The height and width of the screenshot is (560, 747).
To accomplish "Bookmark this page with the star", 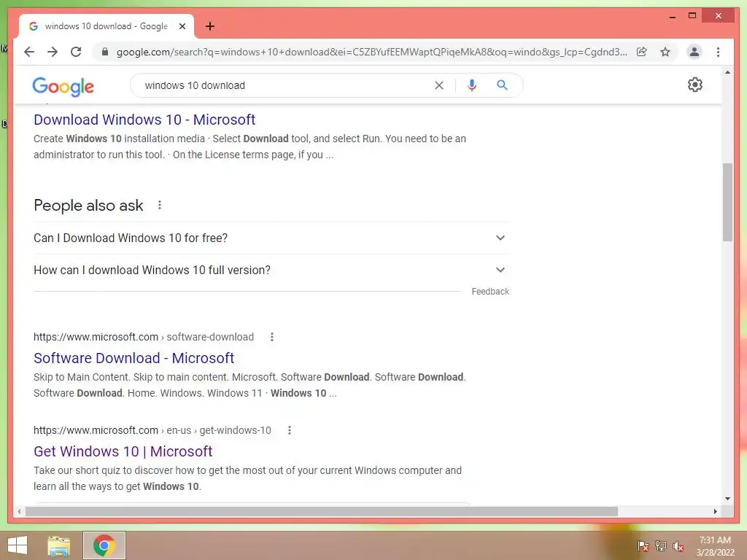I will [665, 52].
